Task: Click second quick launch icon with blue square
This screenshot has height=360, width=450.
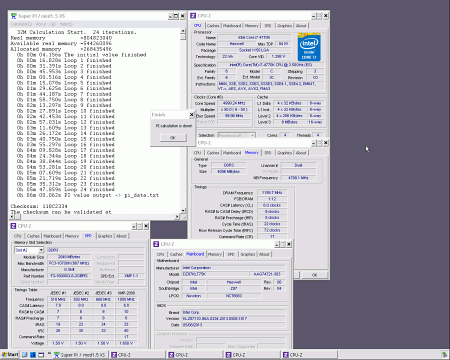Action: (33, 355)
